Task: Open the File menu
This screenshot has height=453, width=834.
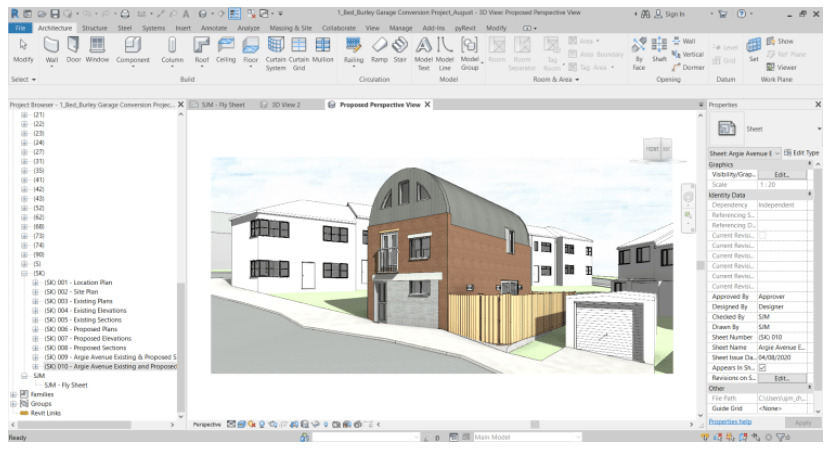Action: coord(20,28)
